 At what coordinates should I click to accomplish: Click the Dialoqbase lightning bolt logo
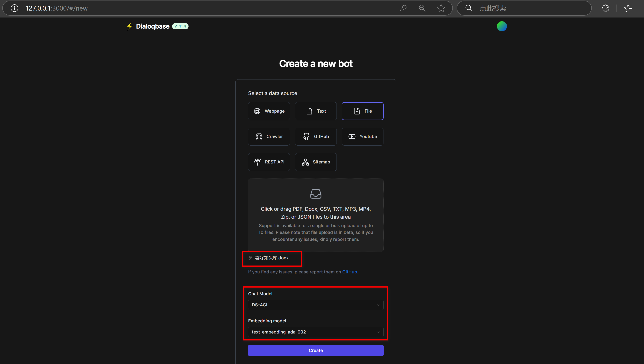click(130, 26)
